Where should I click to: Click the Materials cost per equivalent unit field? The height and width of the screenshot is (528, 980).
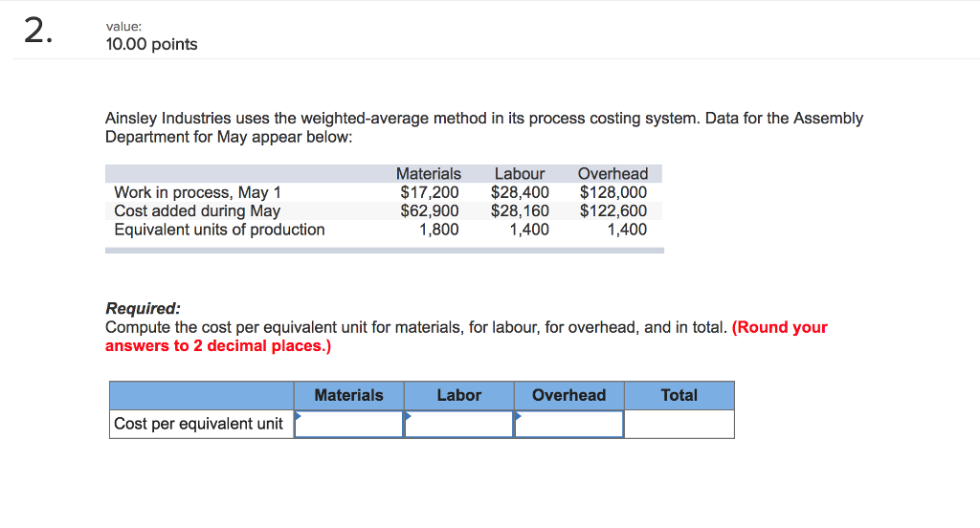pyautogui.click(x=348, y=425)
